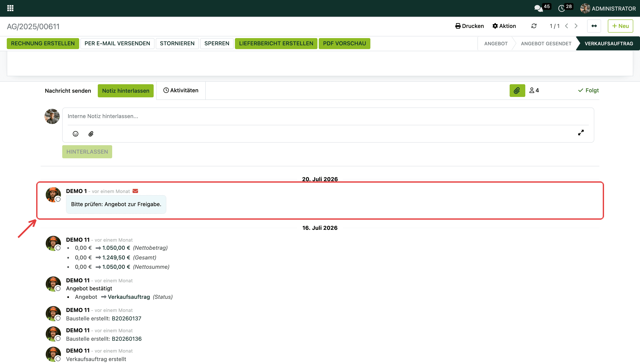Click the Drucken print button
Image resolution: width=640 pixels, height=364 pixels.
(469, 26)
